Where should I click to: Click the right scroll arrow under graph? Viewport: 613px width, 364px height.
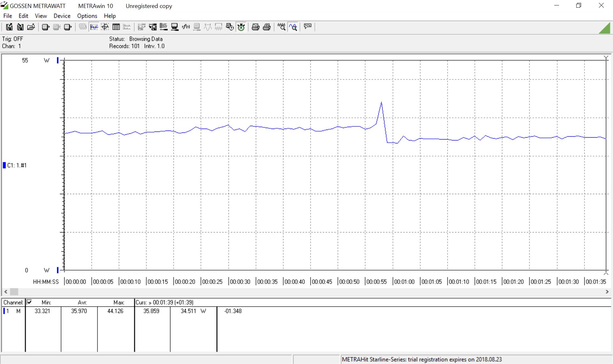607,292
